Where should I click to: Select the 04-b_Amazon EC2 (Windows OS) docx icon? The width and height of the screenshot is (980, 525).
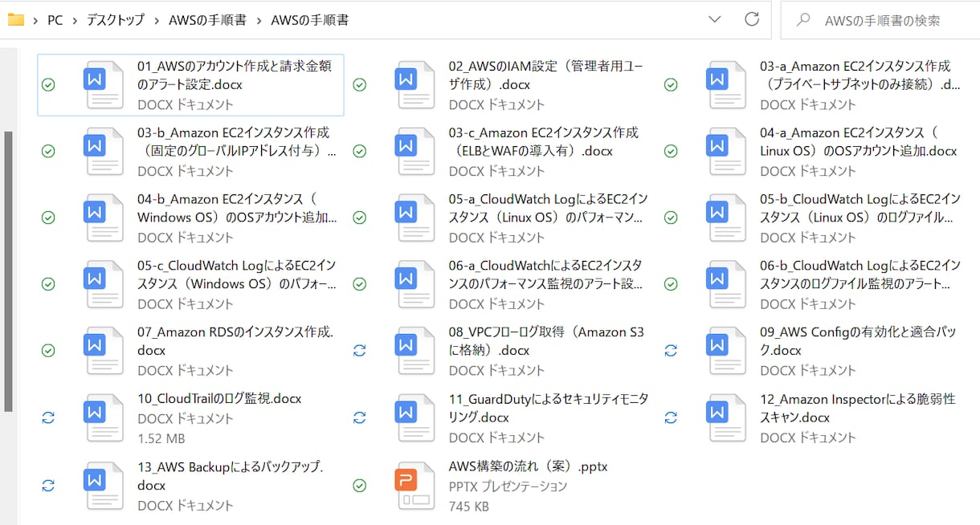[104, 218]
